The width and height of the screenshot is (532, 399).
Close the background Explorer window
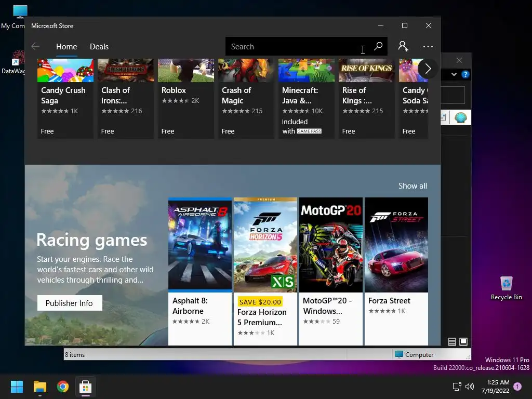click(x=459, y=60)
